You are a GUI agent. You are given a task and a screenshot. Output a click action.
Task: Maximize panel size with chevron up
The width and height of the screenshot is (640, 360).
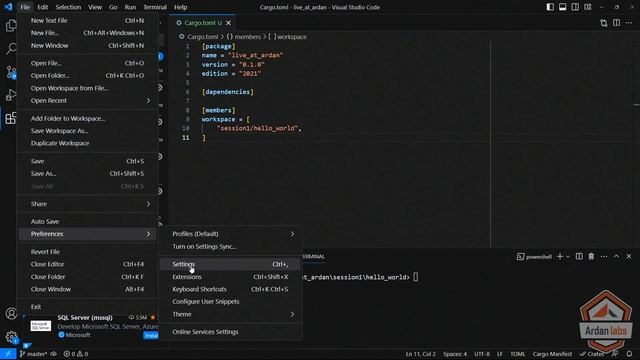coord(616,256)
